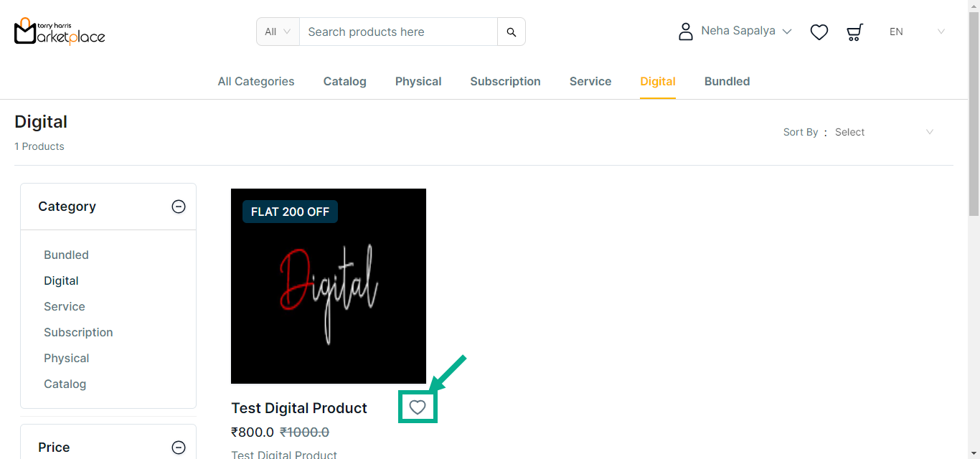This screenshot has width=980, height=459.
Task: Collapse the Price filter panel
Action: click(179, 448)
